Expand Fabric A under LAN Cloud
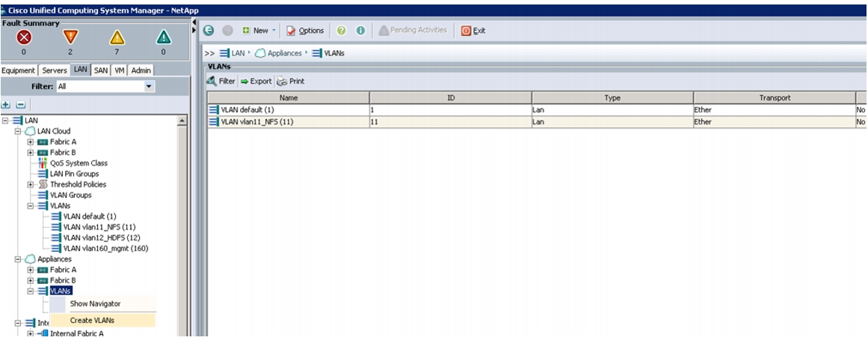This screenshot has width=868, height=361. pos(31,142)
